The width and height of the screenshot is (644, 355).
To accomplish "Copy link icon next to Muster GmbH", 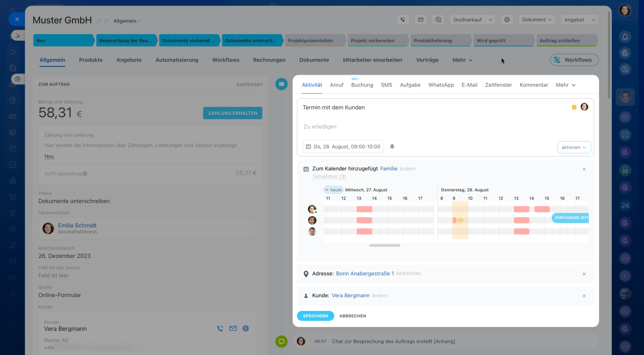I will pos(106,21).
